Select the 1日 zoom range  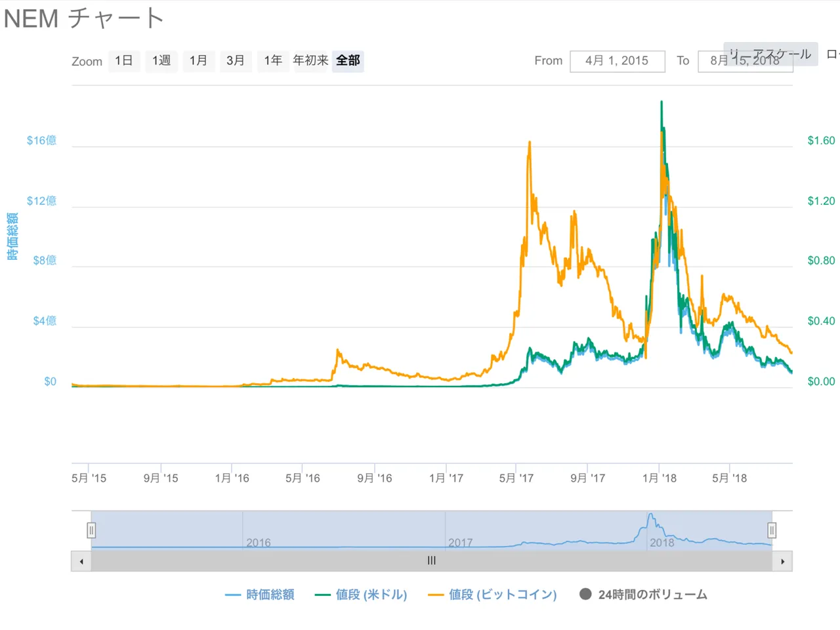(x=124, y=61)
